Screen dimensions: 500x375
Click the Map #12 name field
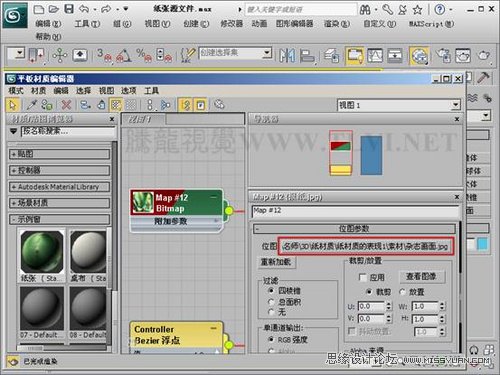click(355, 211)
